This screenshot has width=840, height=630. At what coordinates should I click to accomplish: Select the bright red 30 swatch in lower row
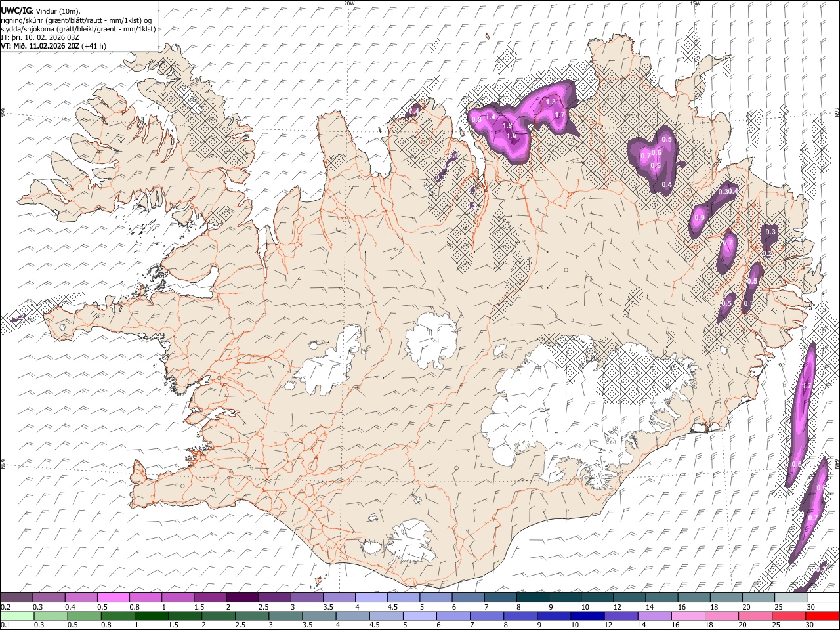tap(822, 616)
